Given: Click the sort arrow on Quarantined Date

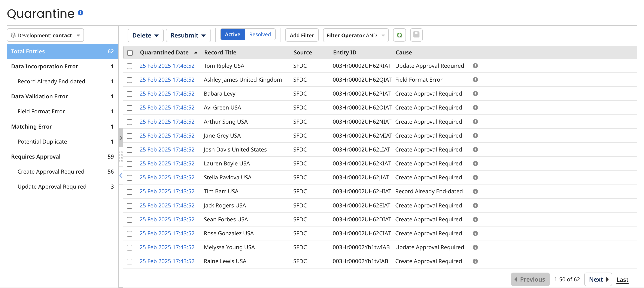Looking at the screenshot, I should coord(196,52).
